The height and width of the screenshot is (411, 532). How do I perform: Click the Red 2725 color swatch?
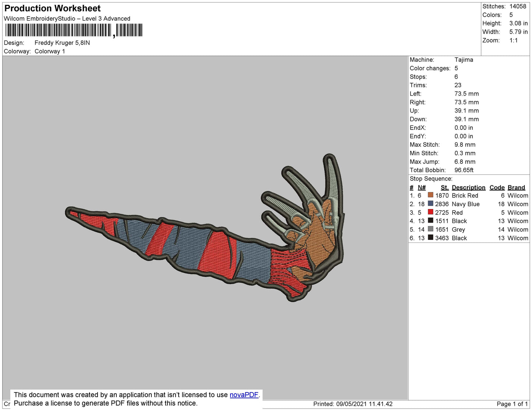point(430,212)
